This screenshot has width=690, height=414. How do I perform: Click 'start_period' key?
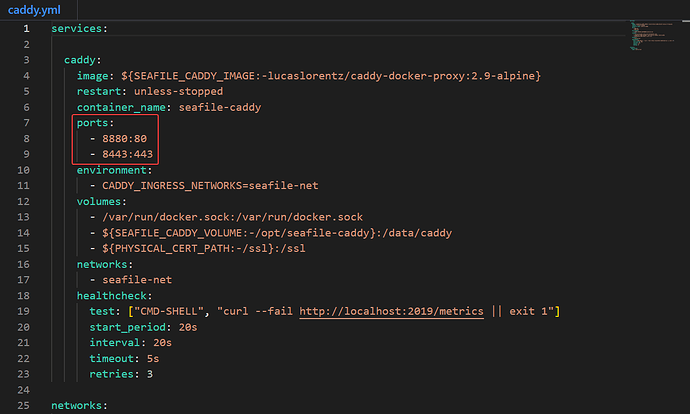pos(127,327)
